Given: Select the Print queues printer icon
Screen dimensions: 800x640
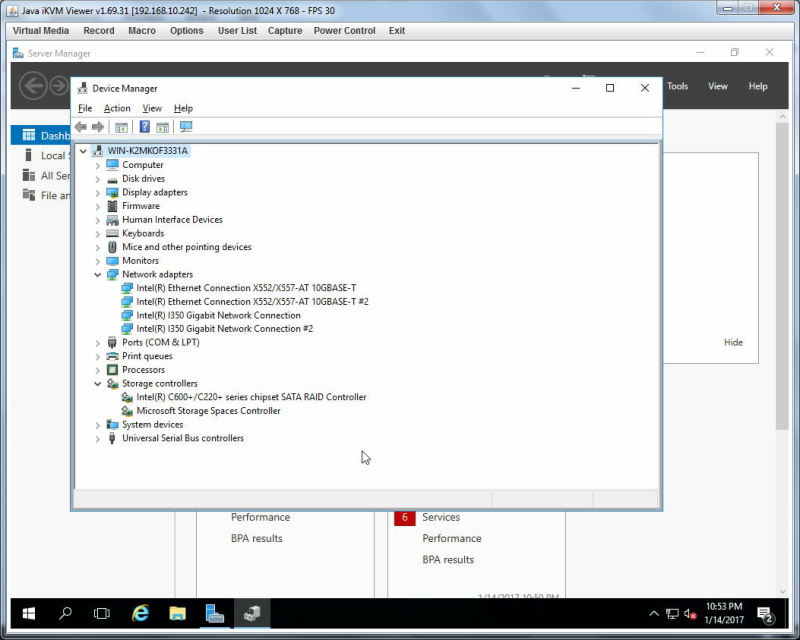Looking at the screenshot, I should 112,356.
